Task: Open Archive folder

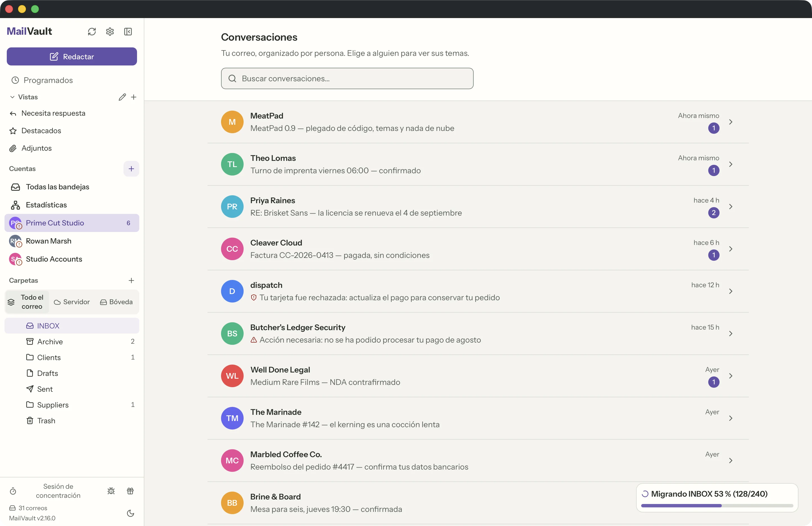Action: pyautogui.click(x=72, y=341)
